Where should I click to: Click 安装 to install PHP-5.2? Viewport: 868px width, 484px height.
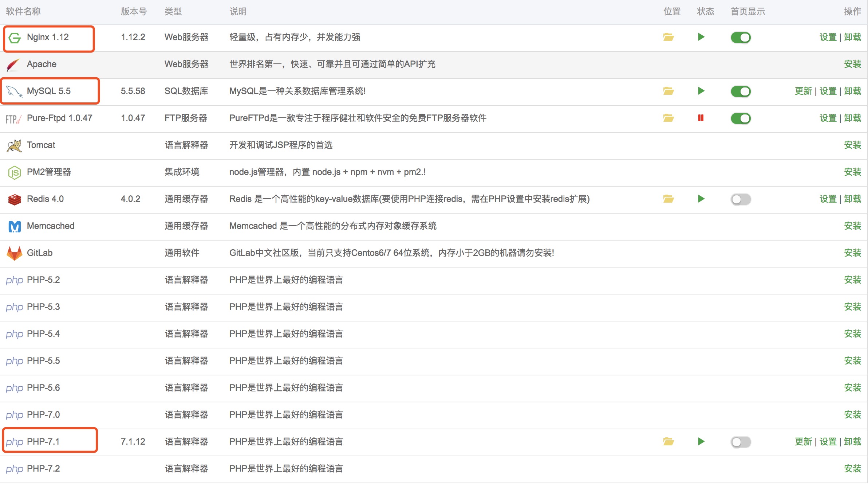pos(853,280)
